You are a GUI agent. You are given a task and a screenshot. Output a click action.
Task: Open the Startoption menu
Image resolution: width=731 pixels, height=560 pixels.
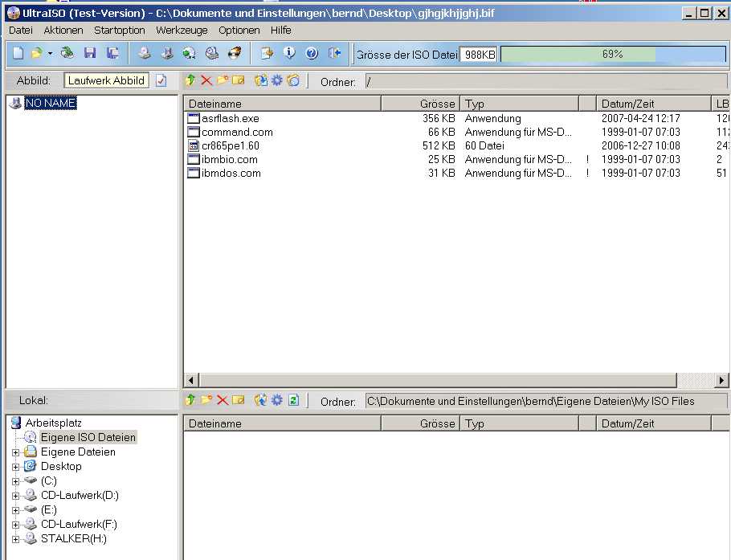click(x=120, y=31)
